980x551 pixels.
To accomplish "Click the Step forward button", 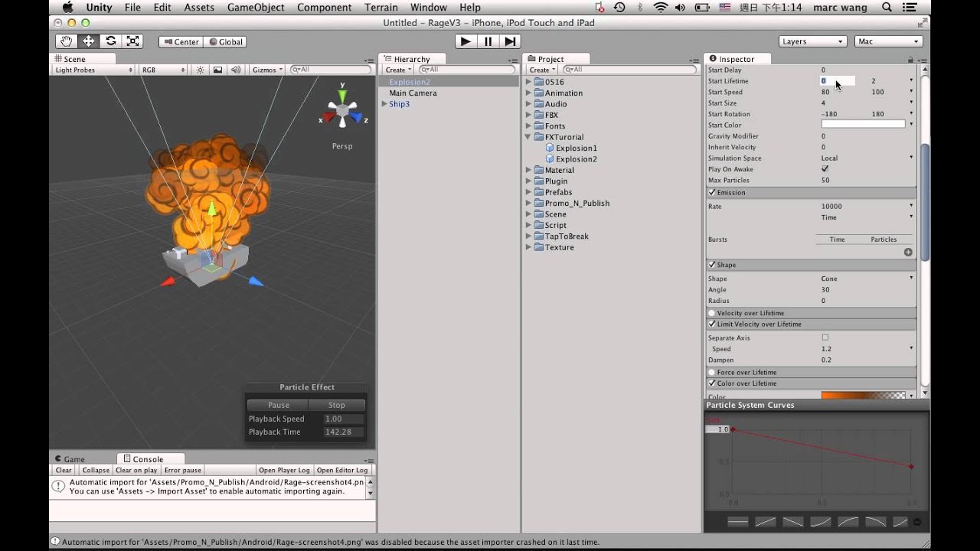I will (x=510, y=41).
